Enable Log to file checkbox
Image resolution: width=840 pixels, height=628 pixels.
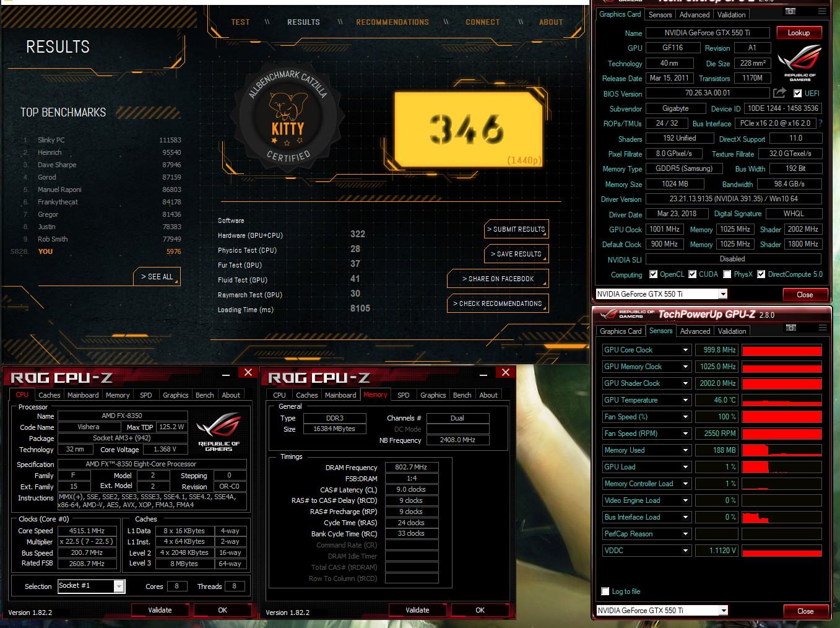point(605,591)
